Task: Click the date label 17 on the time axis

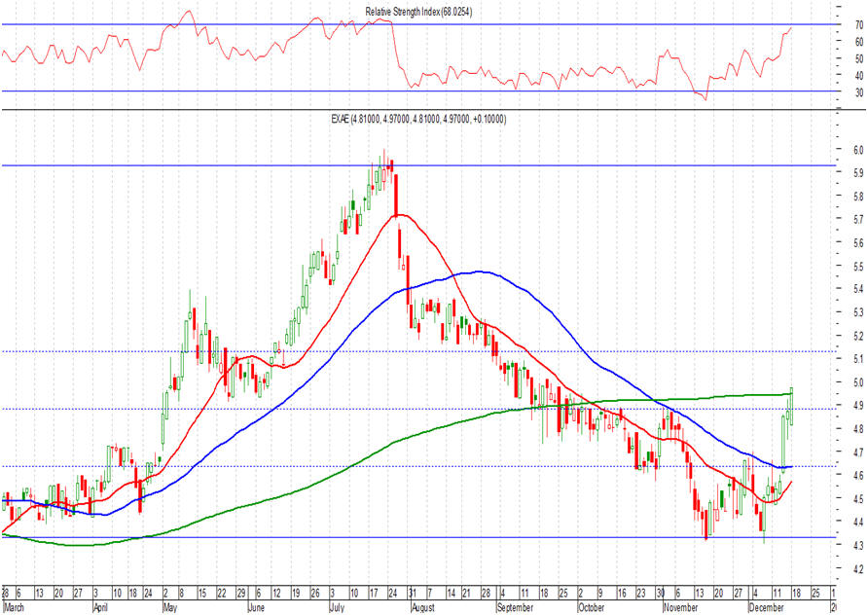Action: point(374,594)
